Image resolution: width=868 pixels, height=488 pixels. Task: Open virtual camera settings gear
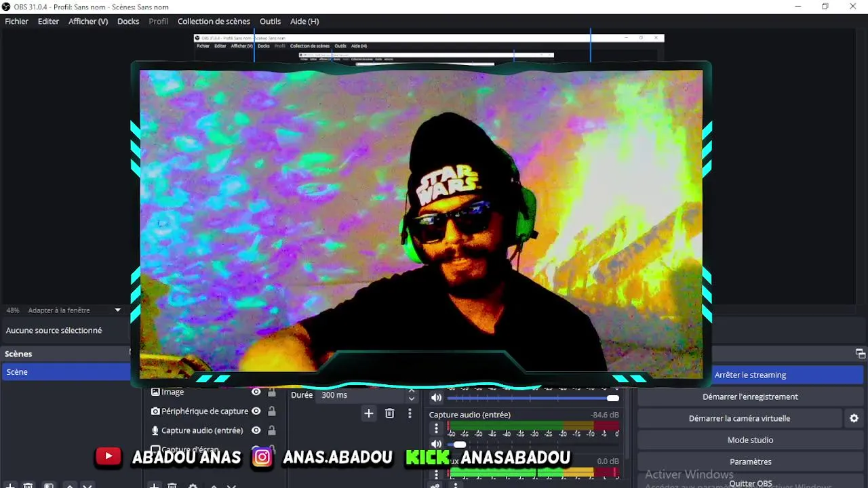point(854,418)
